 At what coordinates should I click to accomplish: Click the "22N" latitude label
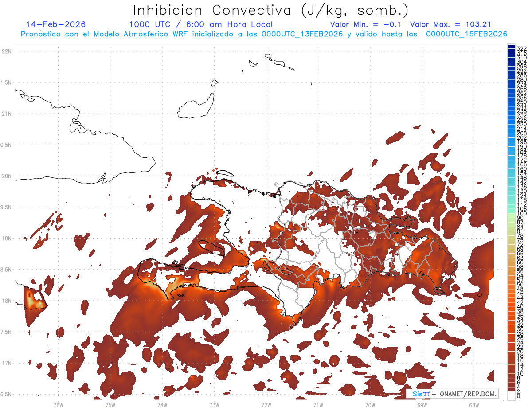click(x=6, y=51)
